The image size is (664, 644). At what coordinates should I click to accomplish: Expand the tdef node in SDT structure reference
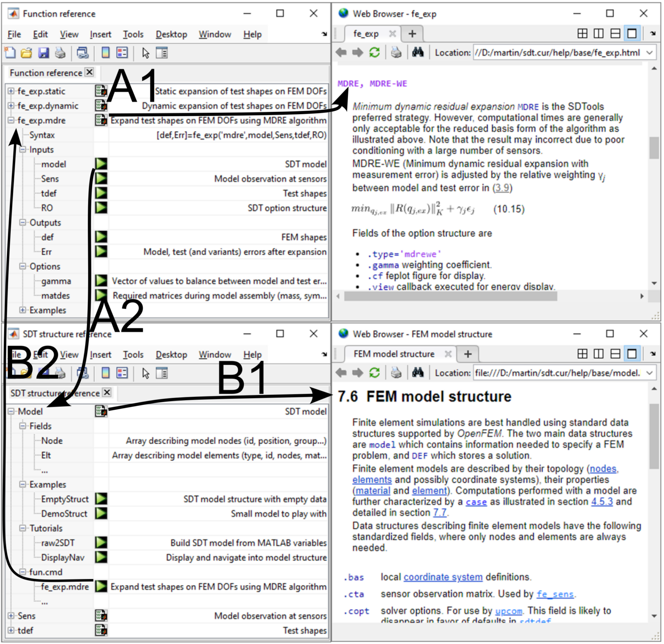point(10,631)
